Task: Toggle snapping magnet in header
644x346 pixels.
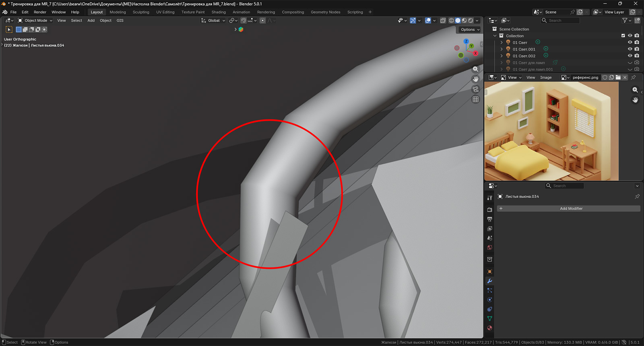Action: point(244,21)
